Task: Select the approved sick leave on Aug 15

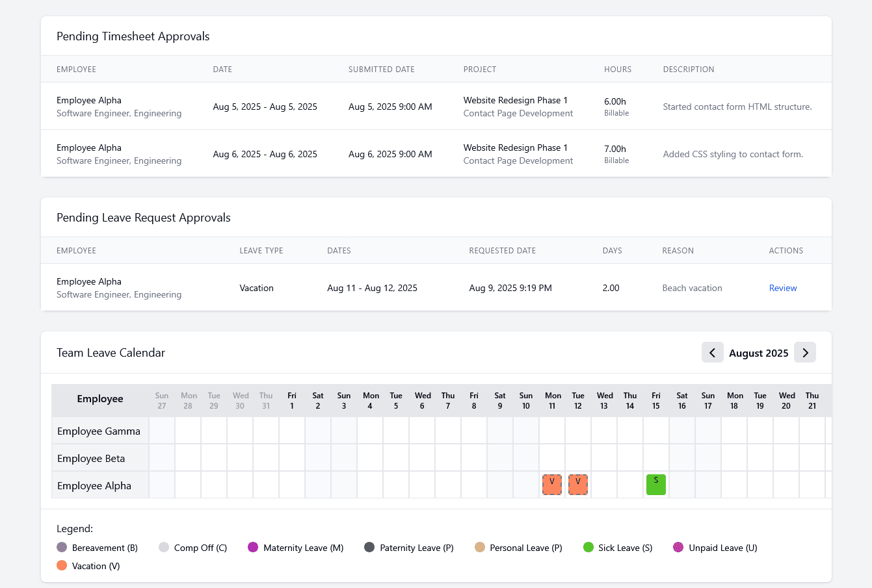Action: [655, 484]
